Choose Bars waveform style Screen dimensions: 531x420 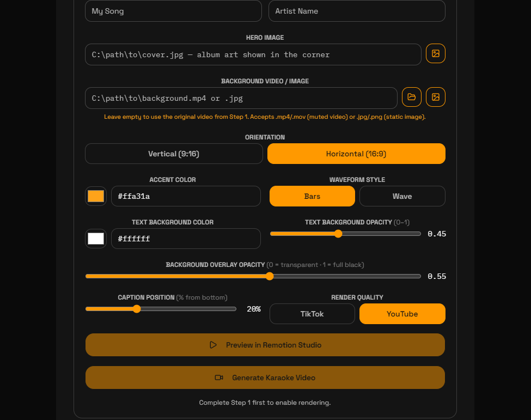[x=312, y=196]
